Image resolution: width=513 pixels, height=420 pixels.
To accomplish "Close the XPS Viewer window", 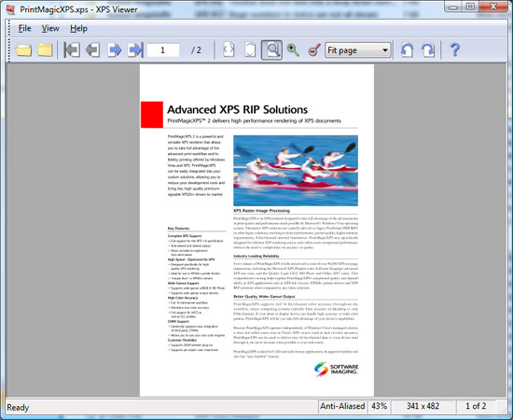I will point(493,7).
